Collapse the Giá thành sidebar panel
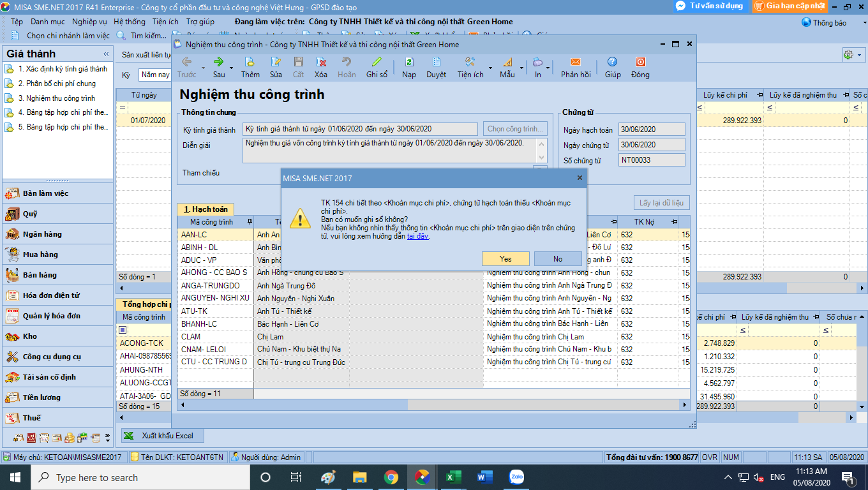 106,54
